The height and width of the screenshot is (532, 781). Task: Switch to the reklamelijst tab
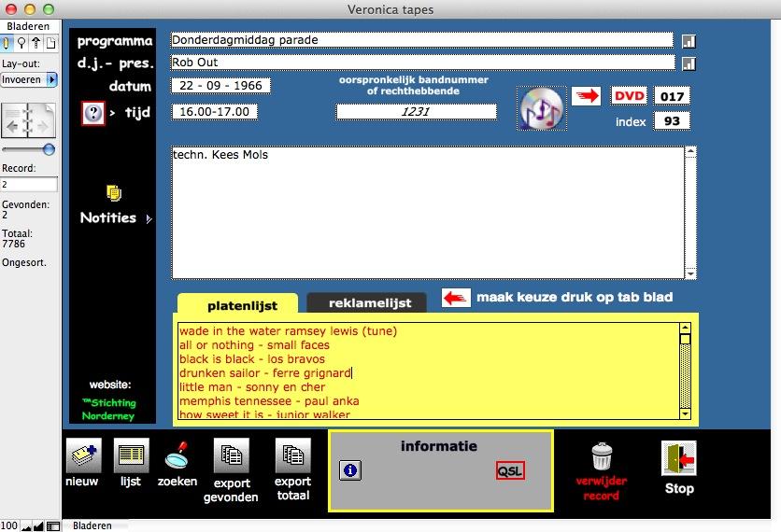(365, 303)
